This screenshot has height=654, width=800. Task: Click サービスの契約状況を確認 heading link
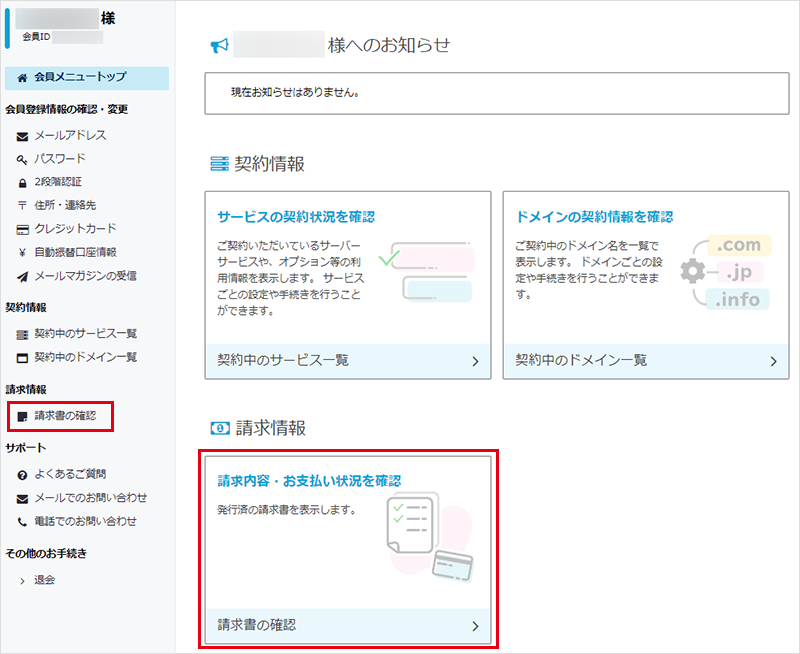(296, 217)
